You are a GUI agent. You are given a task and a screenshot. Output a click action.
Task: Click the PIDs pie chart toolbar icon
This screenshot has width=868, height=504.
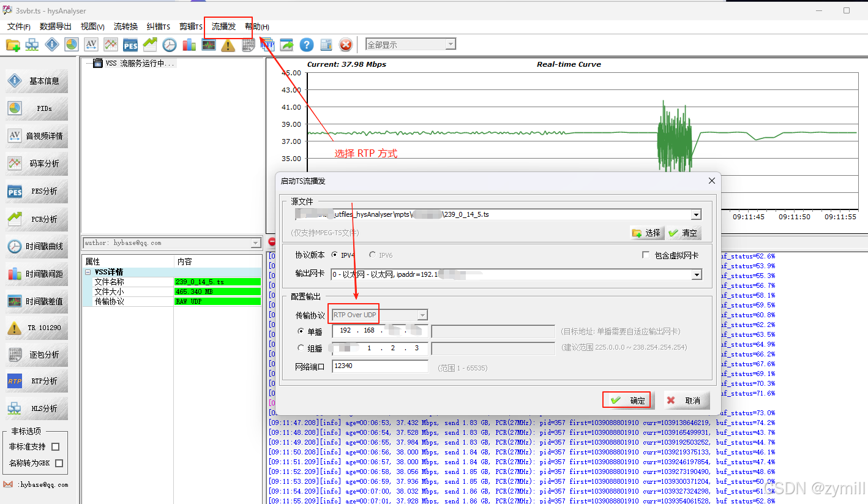pyautogui.click(x=72, y=45)
